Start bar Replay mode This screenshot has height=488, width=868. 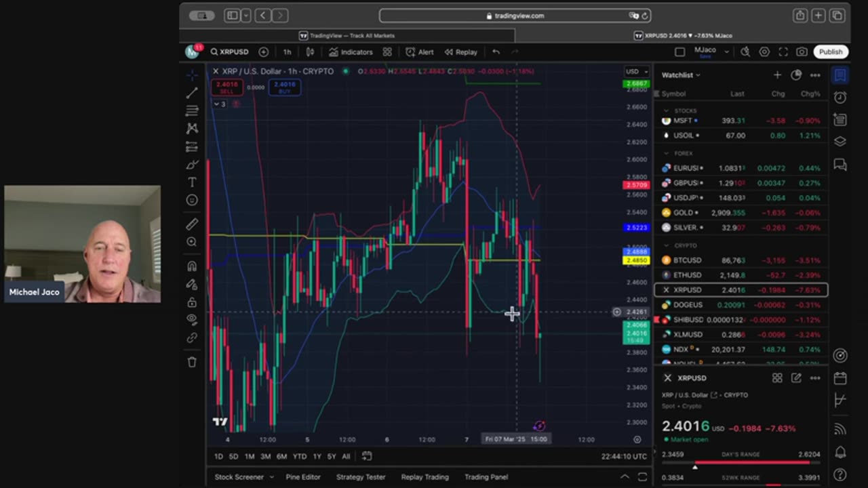click(461, 52)
